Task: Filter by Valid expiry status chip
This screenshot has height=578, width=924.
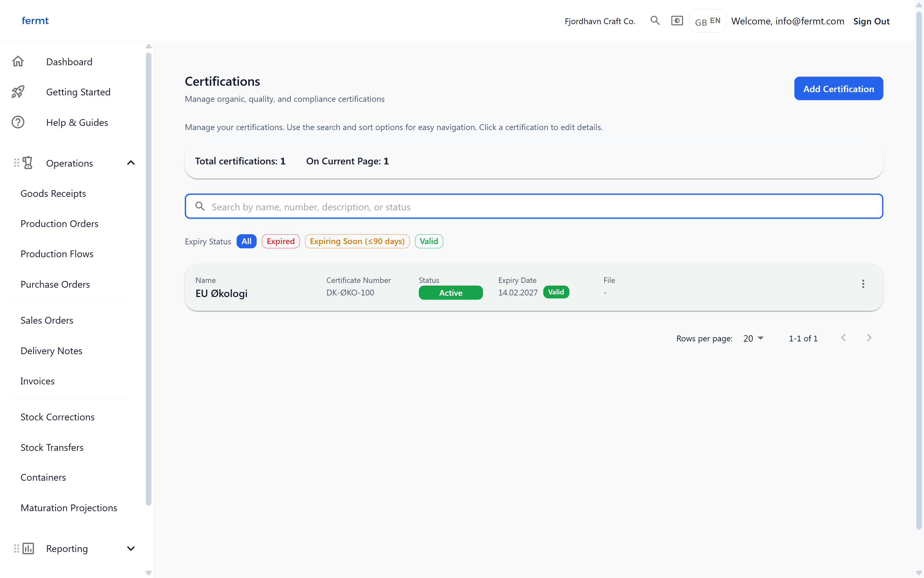Action: click(429, 241)
